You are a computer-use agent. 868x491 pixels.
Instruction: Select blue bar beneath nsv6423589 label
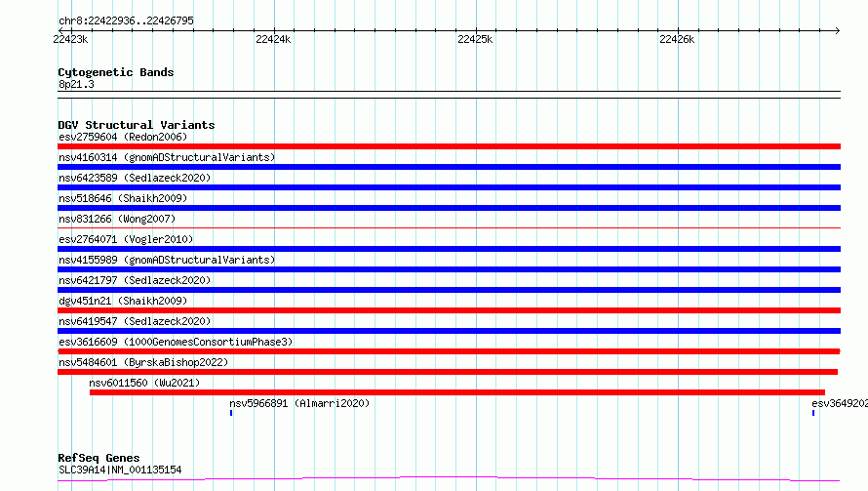449,187
